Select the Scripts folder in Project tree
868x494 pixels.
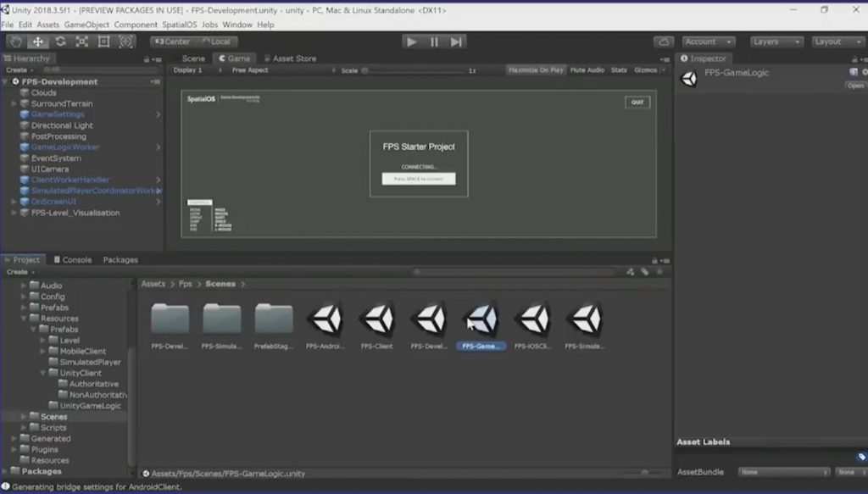click(53, 428)
